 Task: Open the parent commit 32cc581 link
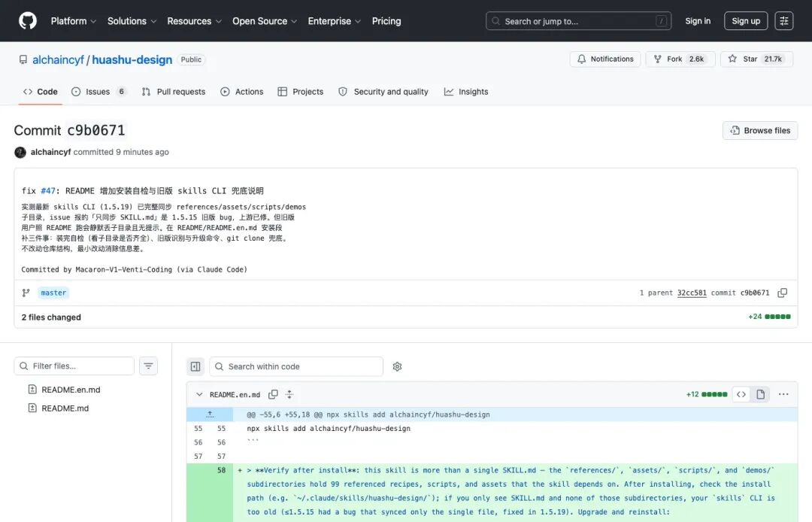(692, 293)
